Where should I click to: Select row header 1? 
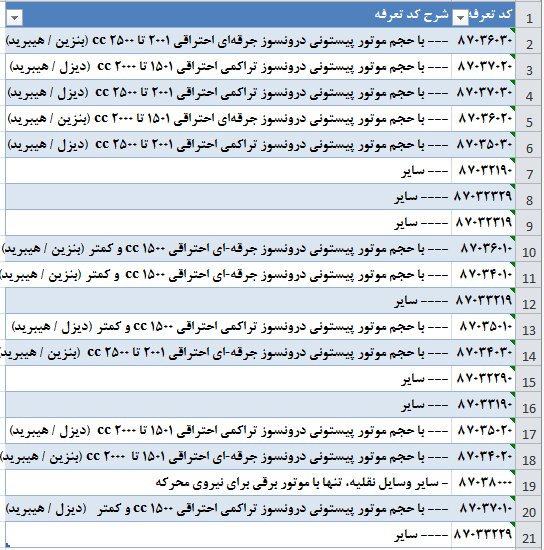529,15
